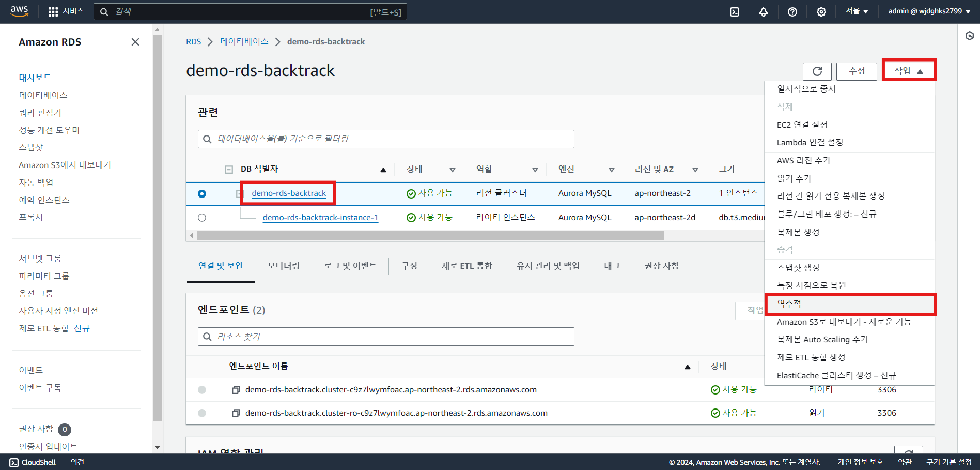
Task: Sort by 역할 column arrow
Action: click(x=535, y=170)
